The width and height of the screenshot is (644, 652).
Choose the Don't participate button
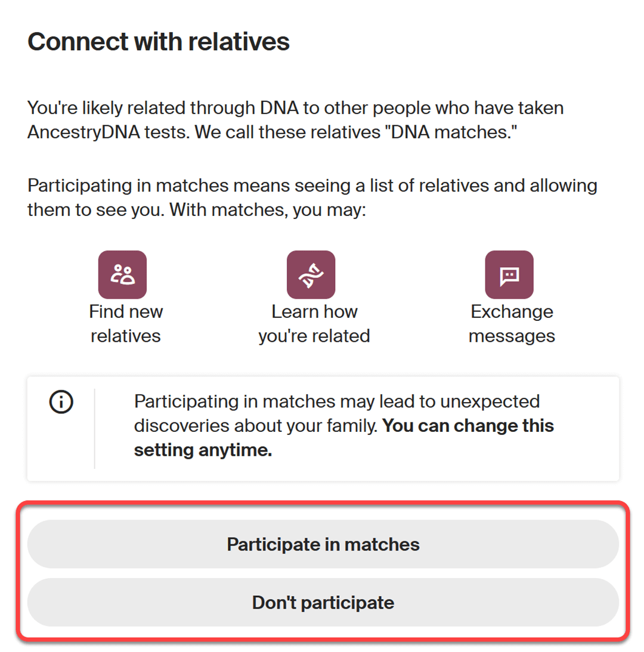(323, 602)
